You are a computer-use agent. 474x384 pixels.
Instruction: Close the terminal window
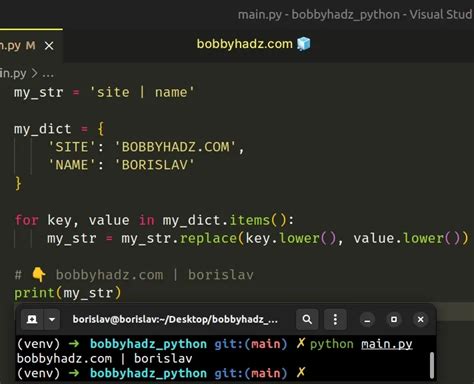point(421,320)
